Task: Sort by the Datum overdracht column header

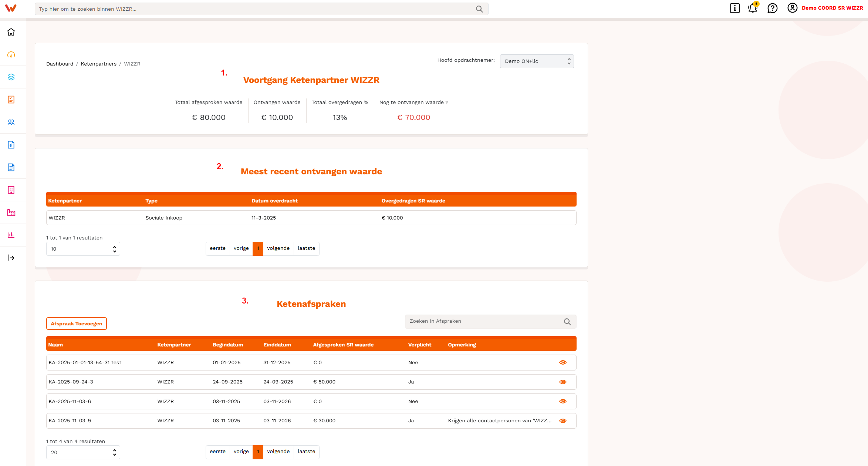Action: [x=274, y=201]
